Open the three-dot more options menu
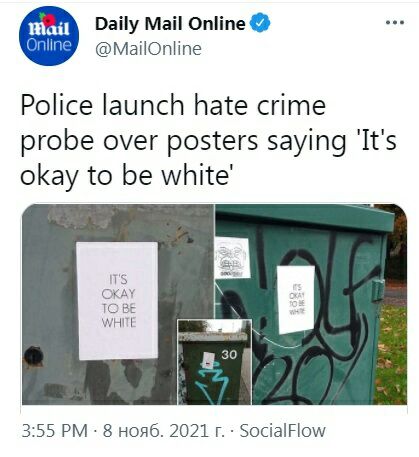The height and width of the screenshot is (457, 419). point(395,23)
